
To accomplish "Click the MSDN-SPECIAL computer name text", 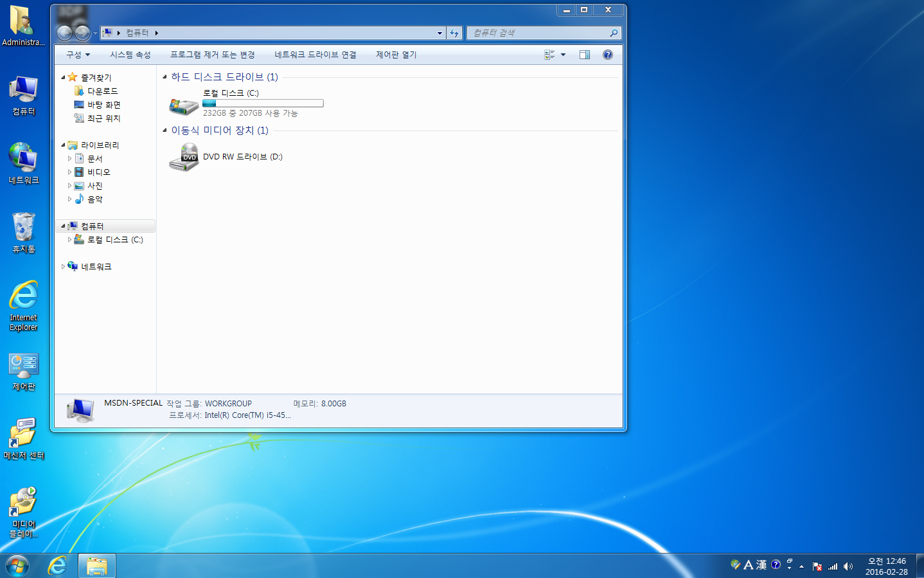I will click(133, 403).
